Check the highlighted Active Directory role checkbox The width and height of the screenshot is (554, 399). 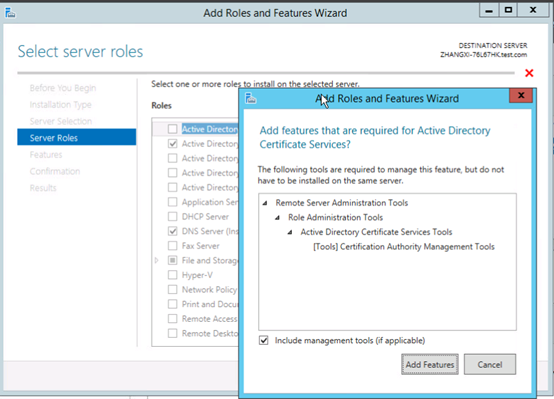[x=172, y=129]
